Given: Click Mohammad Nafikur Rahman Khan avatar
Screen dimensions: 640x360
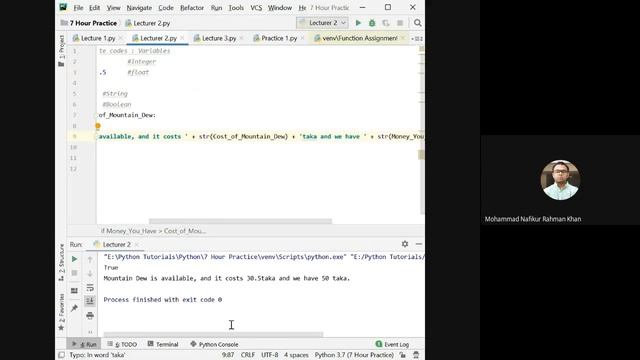Looking at the screenshot, I should click(x=560, y=180).
